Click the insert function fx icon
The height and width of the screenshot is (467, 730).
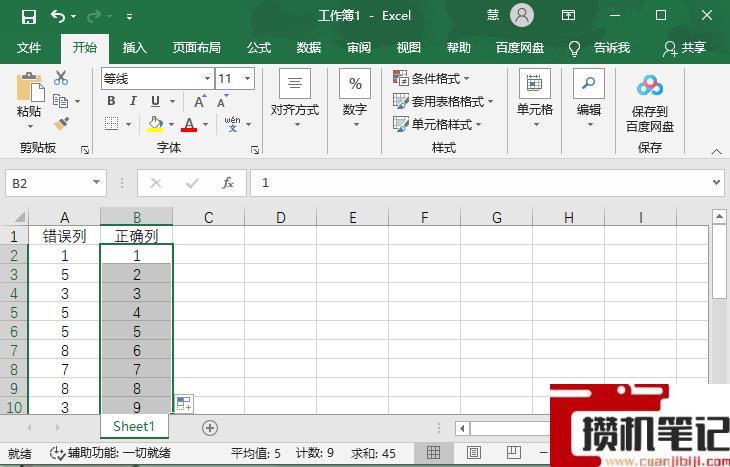tap(228, 183)
